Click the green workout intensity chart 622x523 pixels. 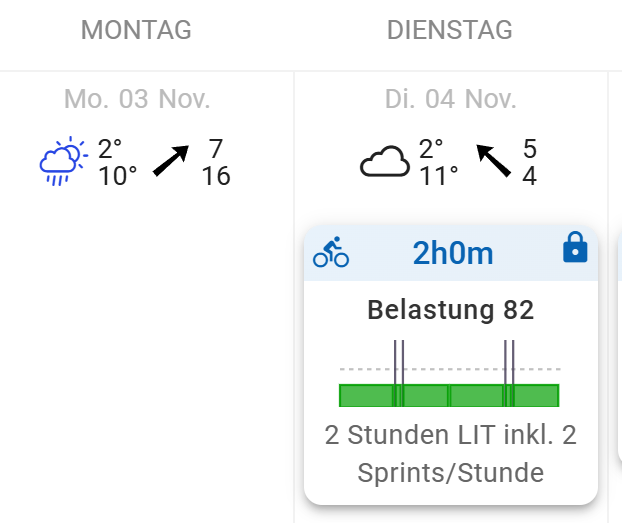coord(450,395)
